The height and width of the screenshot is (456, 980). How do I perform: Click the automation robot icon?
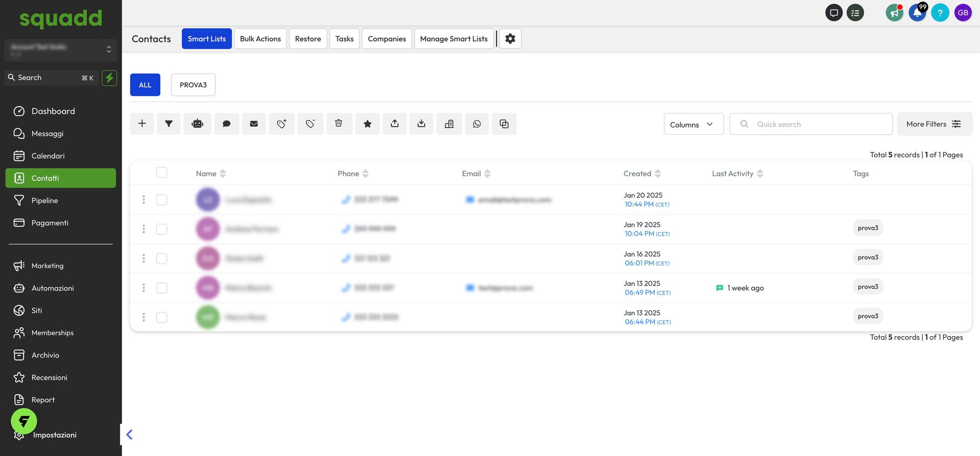pos(198,124)
